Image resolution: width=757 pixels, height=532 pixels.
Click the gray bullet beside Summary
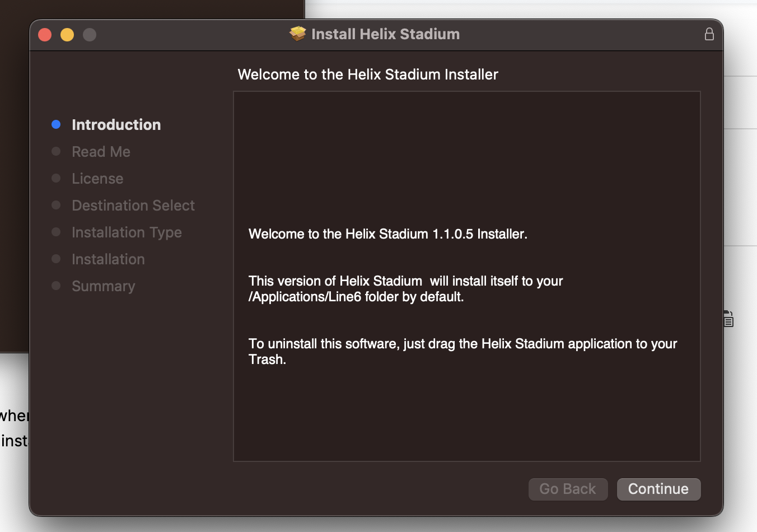56,286
